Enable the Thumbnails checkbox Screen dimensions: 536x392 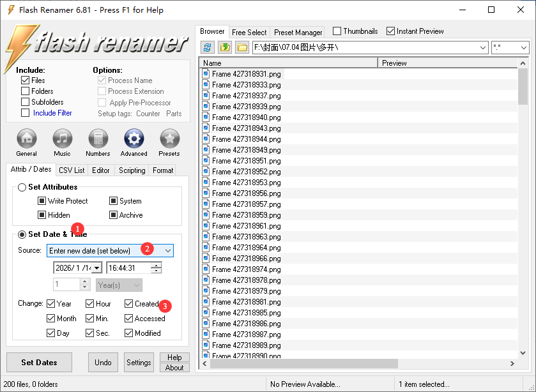point(337,31)
